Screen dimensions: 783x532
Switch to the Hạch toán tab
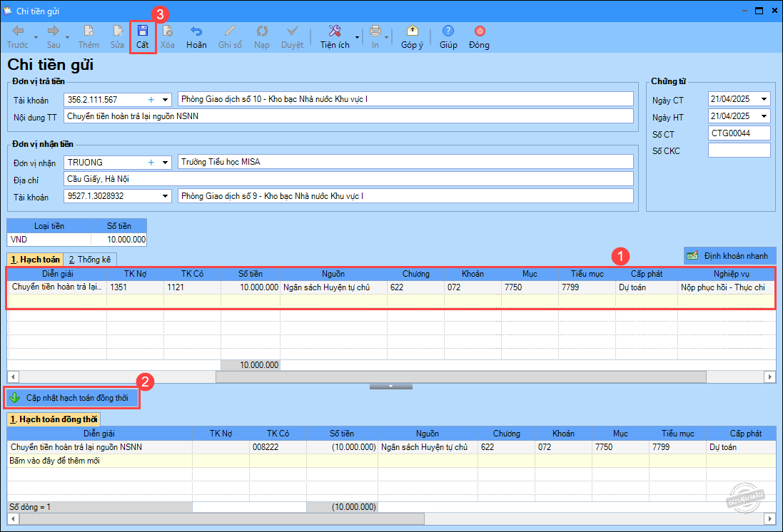(x=35, y=260)
